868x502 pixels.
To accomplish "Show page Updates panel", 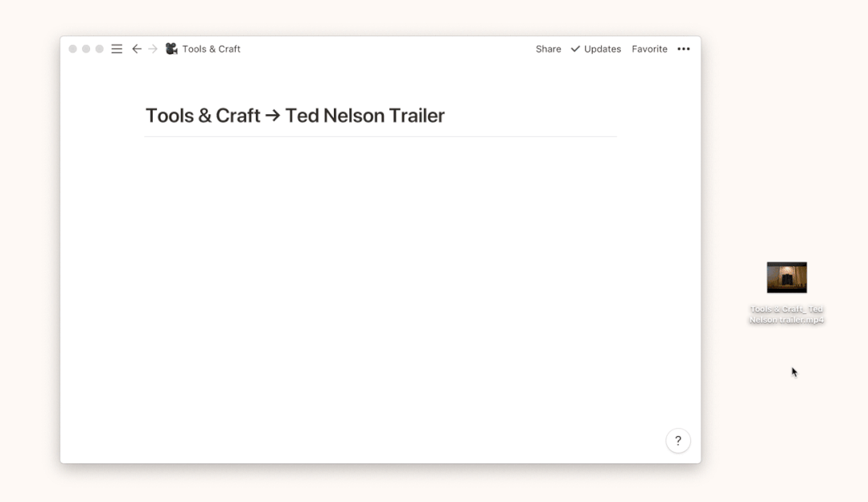I will click(603, 49).
